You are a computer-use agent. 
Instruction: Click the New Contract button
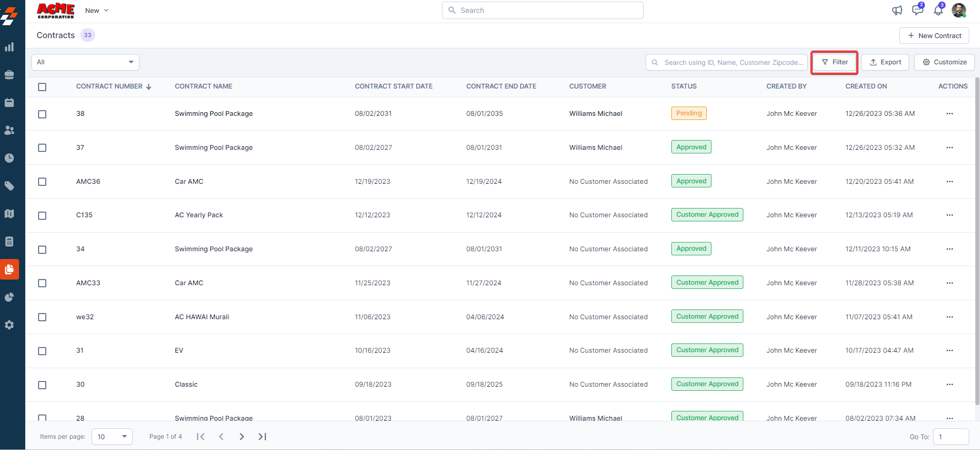[x=934, y=36]
